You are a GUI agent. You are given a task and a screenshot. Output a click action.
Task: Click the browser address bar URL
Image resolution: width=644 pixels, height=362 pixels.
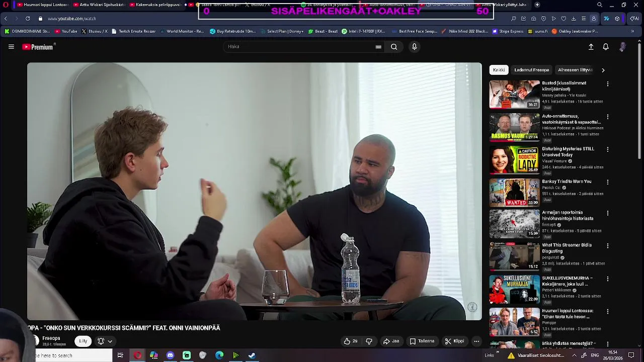[72, 19]
